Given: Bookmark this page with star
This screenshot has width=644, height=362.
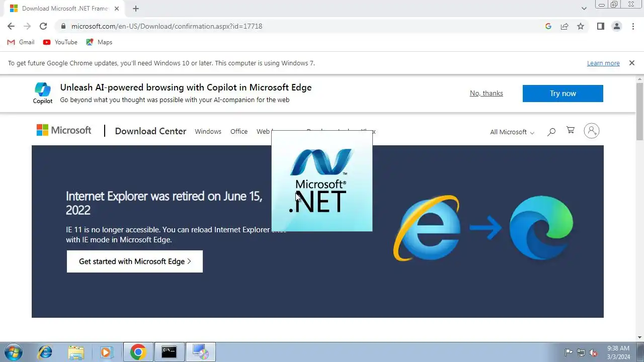Looking at the screenshot, I should pyautogui.click(x=581, y=26).
